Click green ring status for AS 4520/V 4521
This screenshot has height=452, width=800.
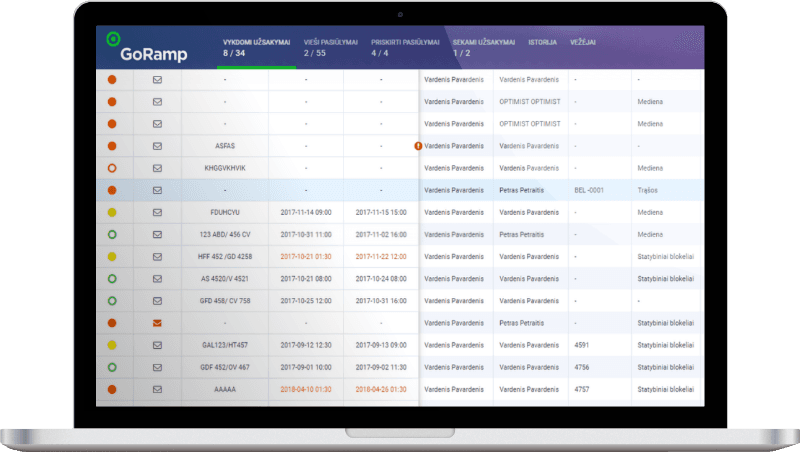click(113, 278)
